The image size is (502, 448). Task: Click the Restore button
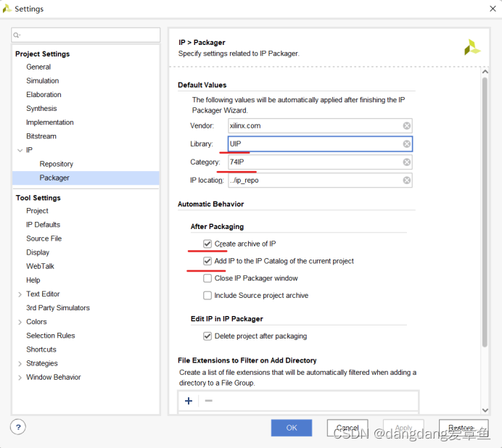[464, 428]
